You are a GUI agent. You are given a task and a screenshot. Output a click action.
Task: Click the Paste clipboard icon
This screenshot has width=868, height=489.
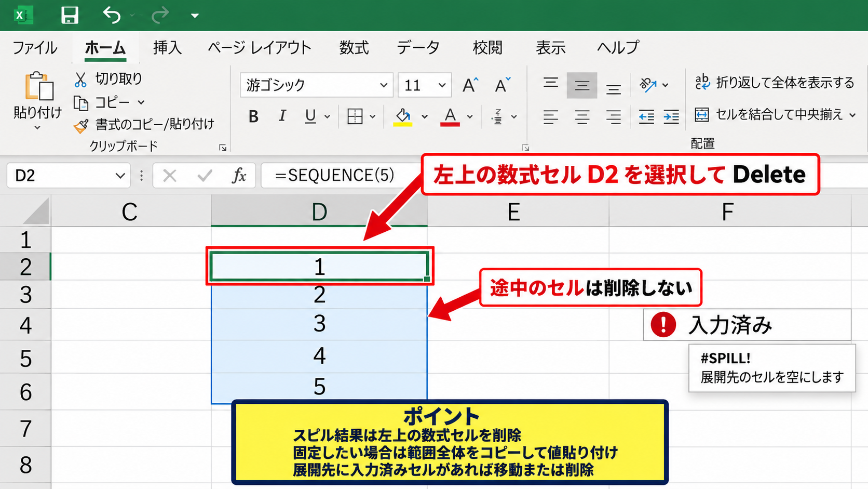coord(38,86)
